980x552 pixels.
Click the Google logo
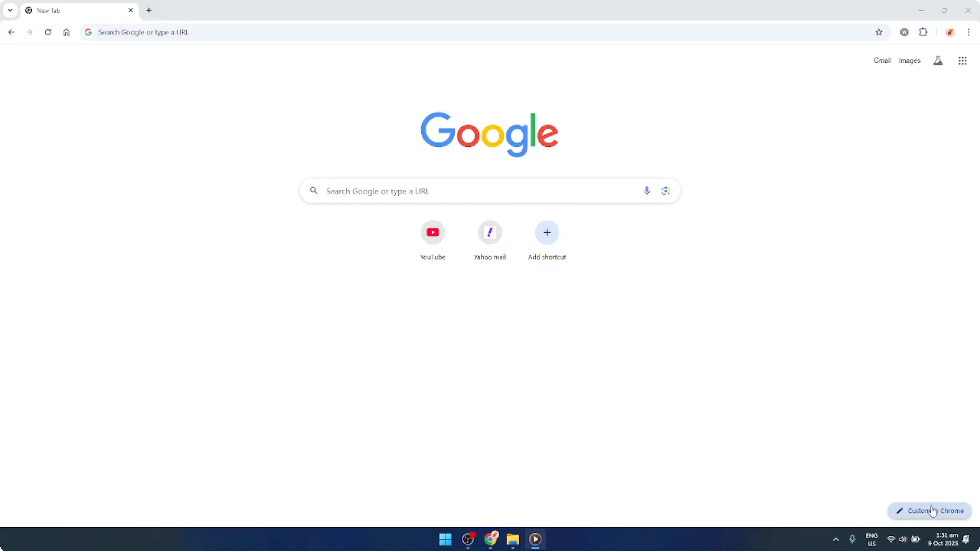(490, 134)
